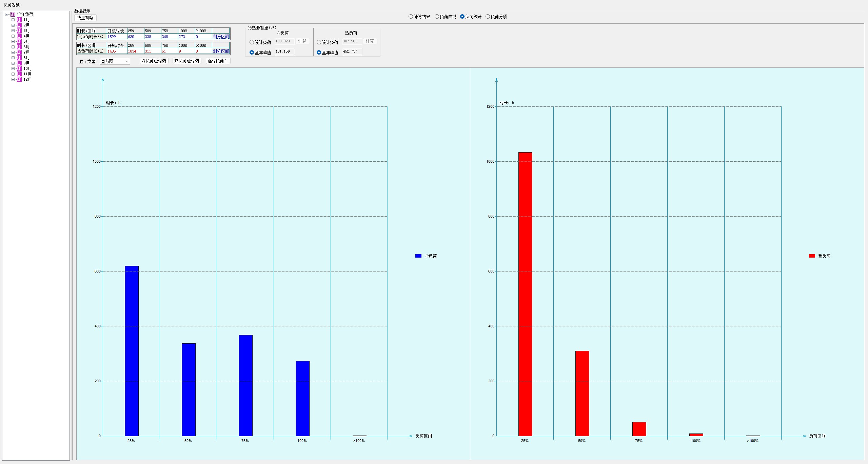Expand the 8月 tree node
Viewport: 868px width, 464px height.
13,58
